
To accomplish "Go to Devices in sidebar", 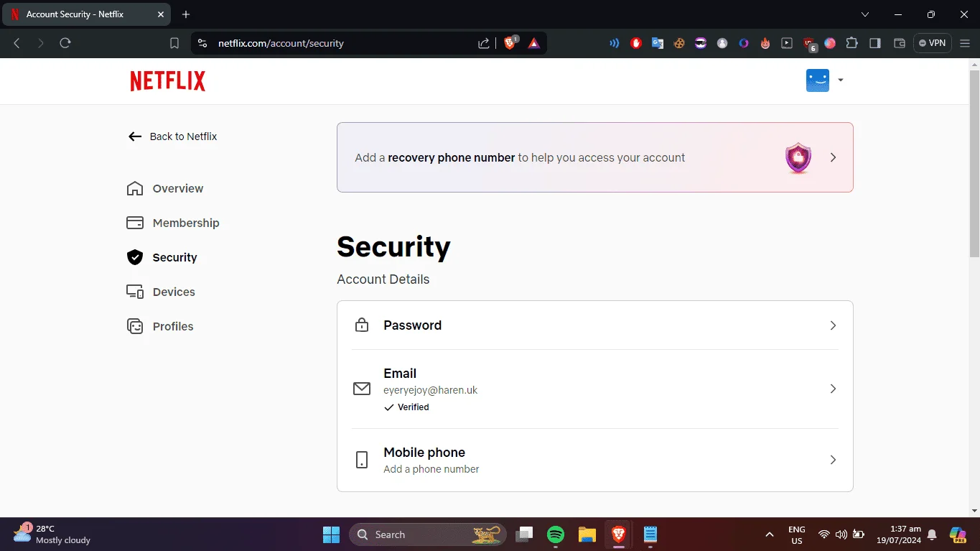I will (161, 292).
